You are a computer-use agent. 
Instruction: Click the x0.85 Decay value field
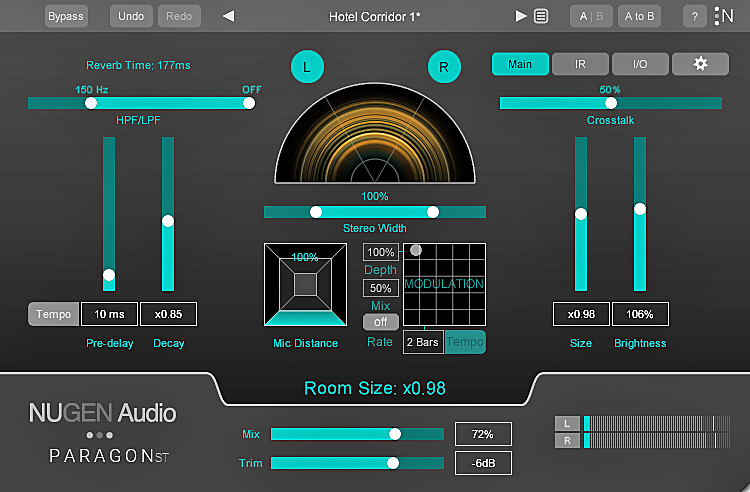168,314
